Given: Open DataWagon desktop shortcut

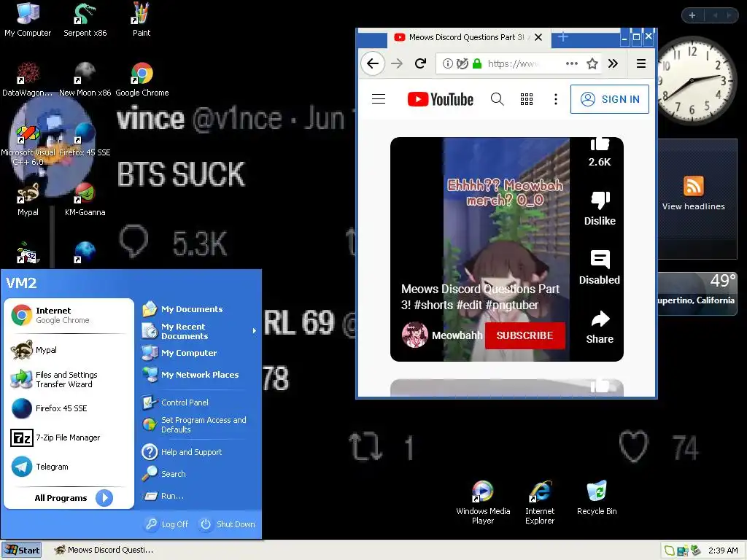Looking at the screenshot, I should pos(28,79).
